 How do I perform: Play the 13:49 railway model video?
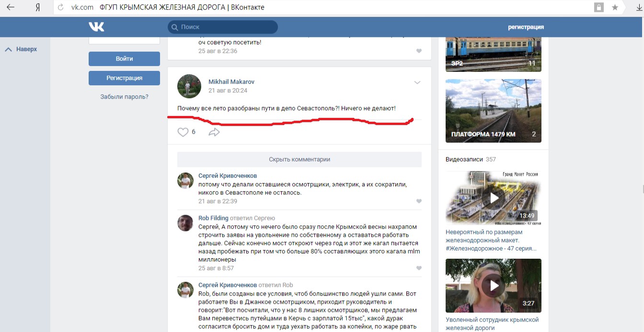493,198
